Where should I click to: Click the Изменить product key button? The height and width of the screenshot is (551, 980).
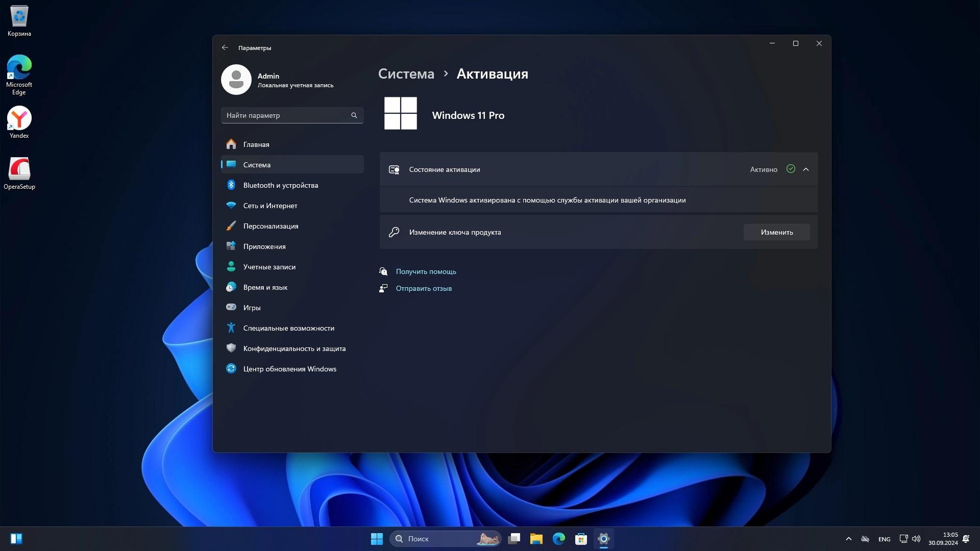click(776, 232)
